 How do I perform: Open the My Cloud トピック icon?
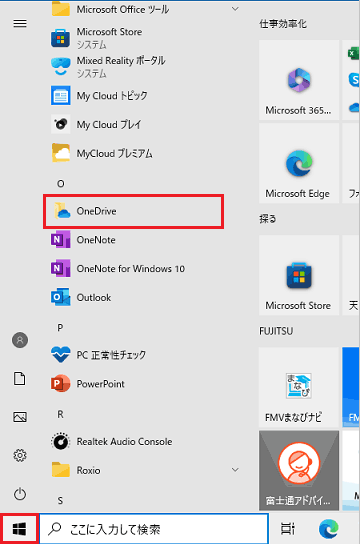(x=61, y=95)
